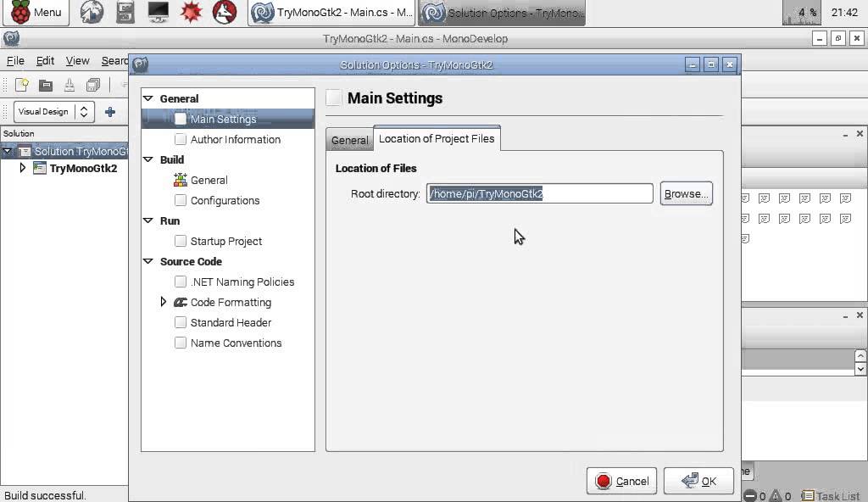Click the Root directory path input field
This screenshot has height=502, width=868.
tap(540, 193)
